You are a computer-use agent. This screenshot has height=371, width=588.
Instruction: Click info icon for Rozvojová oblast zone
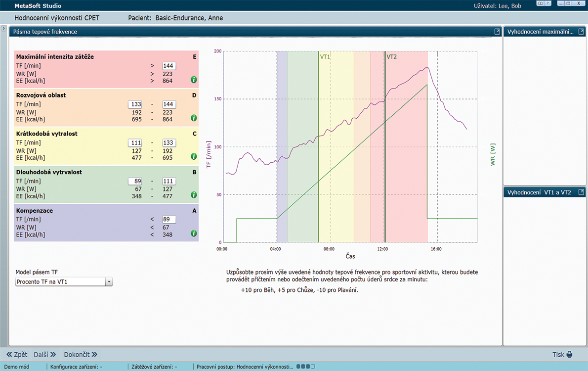pyautogui.click(x=194, y=118)
